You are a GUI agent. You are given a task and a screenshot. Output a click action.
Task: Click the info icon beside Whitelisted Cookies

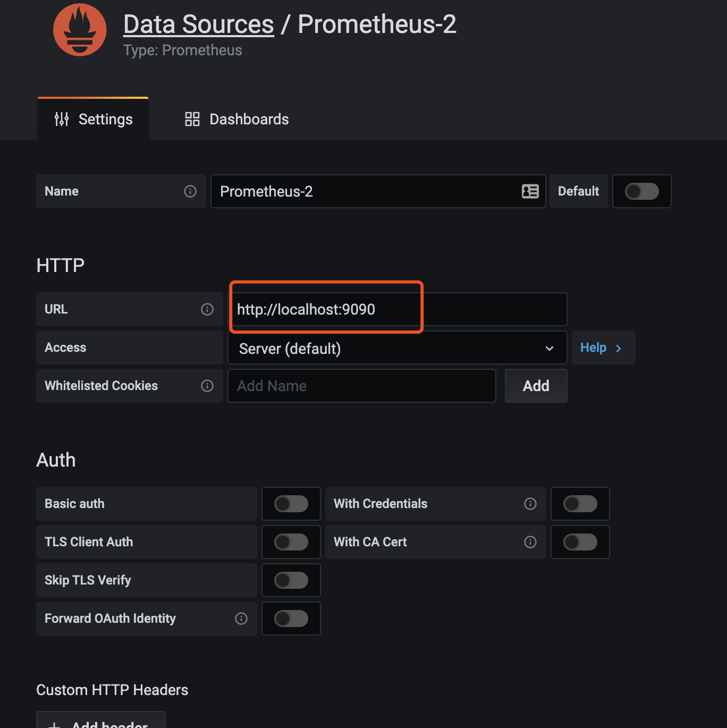[x=207, y=386]
